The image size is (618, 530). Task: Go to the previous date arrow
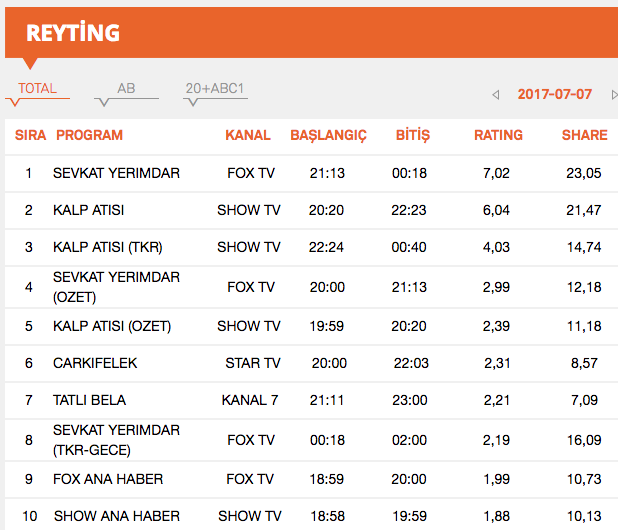tap(496, 95)
